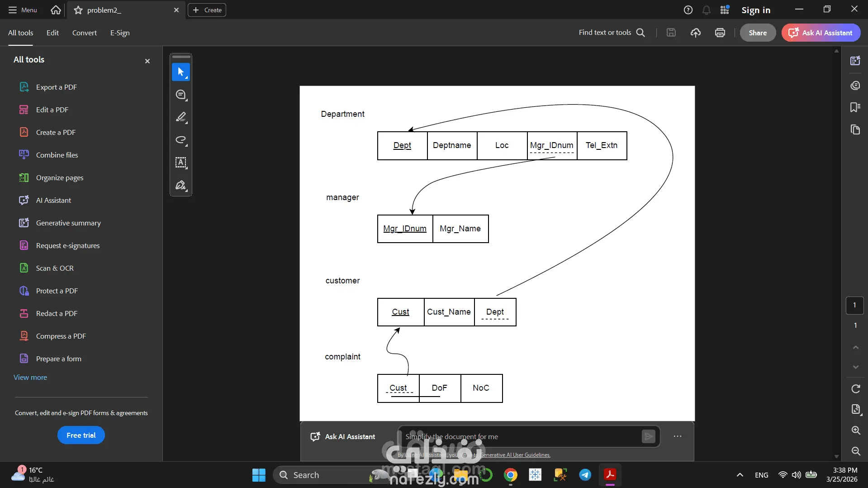Open the Convert tab
This screenshot has width=868, height=488.
(x=85, y=33)
